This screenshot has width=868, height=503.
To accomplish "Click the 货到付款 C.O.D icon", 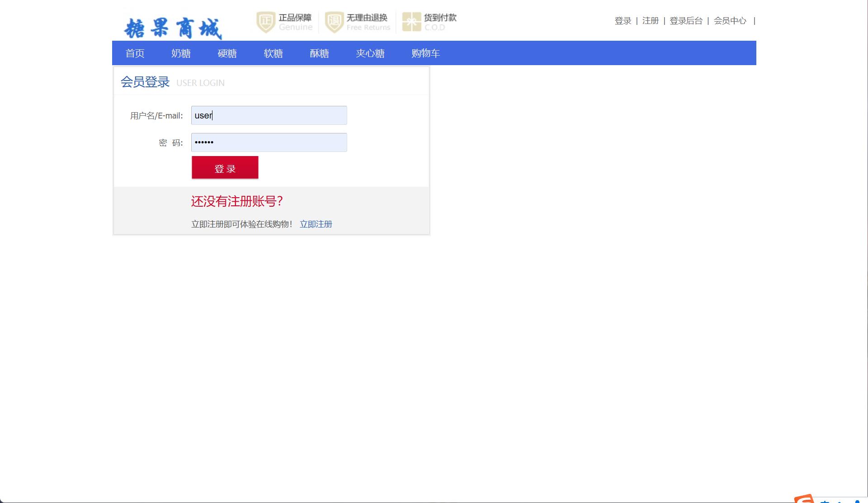I will (x=410, y=22).
